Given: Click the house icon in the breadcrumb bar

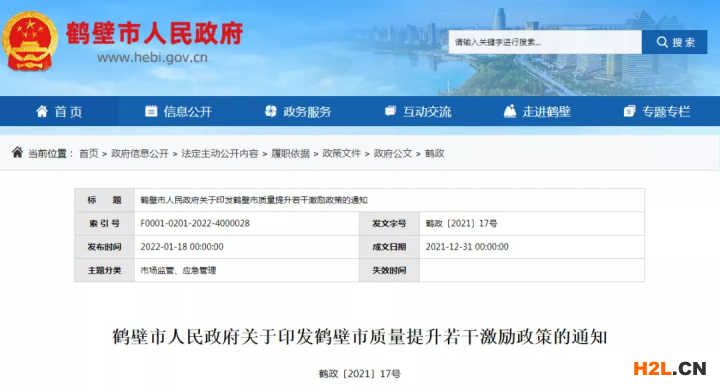Looking at the screenshot, I should [x=17, y=152].
